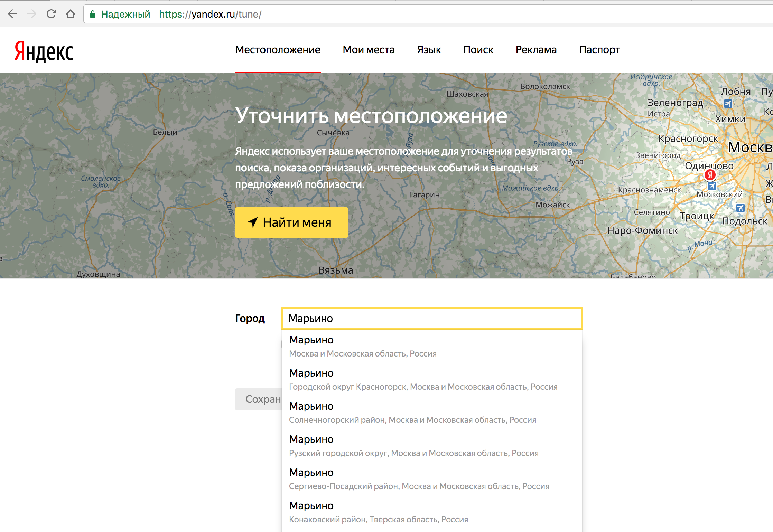Pick Марьино in Конаковский район, Тверская область
773x532 pixels.
(x=432, y=512)
